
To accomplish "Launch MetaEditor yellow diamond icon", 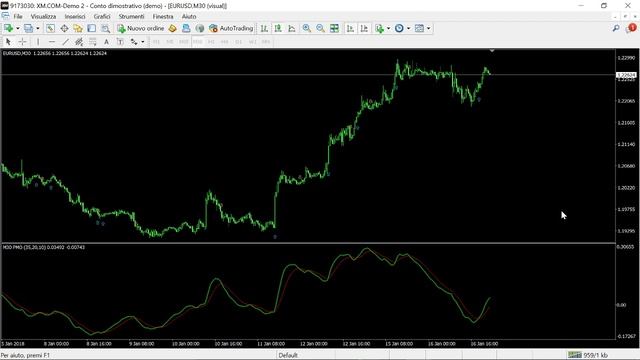I will point(172,28).
